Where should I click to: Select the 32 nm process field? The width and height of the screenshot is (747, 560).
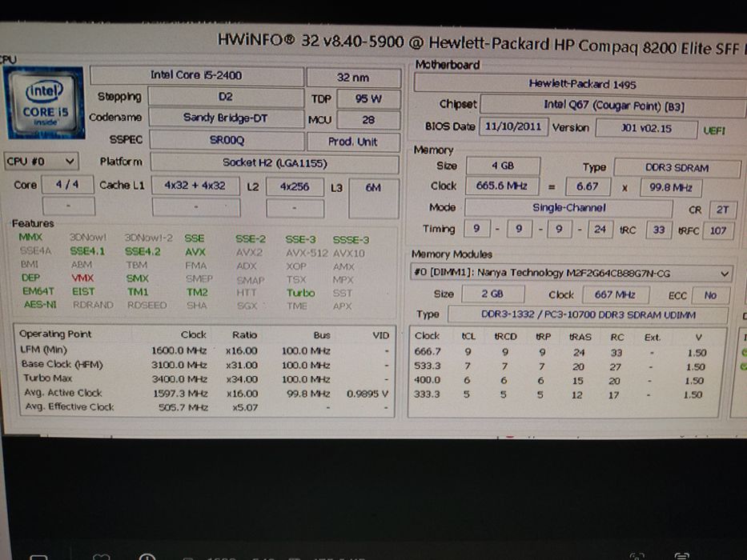[353, 77]
